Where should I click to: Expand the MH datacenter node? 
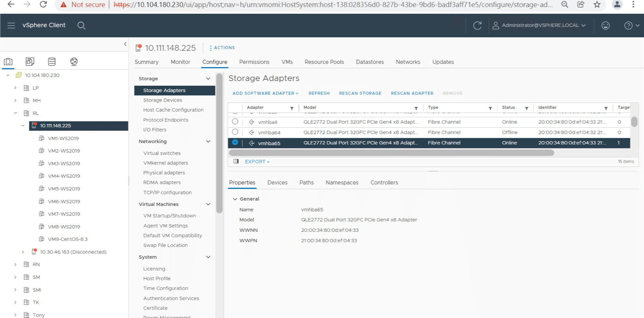pyautogui.click(x=15, y=101)
